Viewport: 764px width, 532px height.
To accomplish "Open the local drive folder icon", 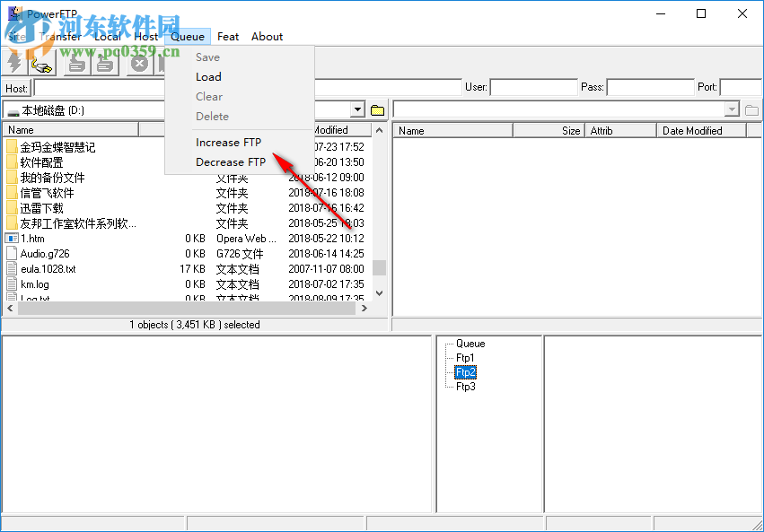I will [377, 109].
